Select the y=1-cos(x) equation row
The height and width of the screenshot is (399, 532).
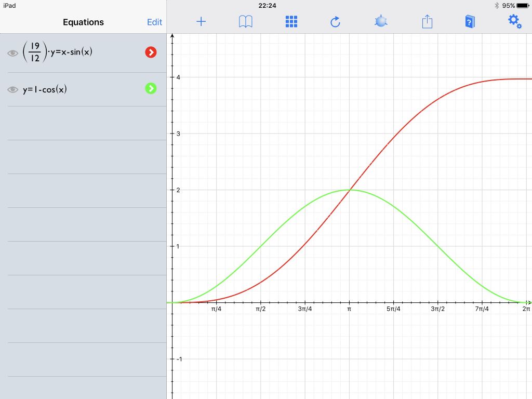coord(83,89)
